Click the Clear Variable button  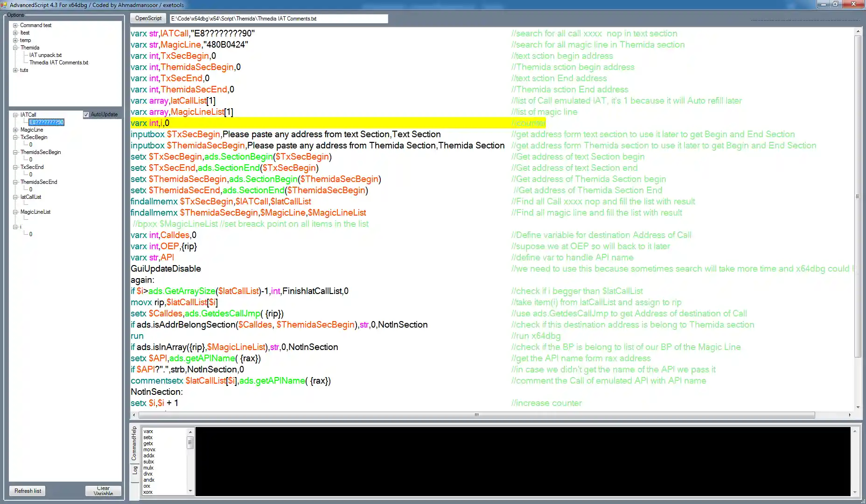tap(103, 490)
